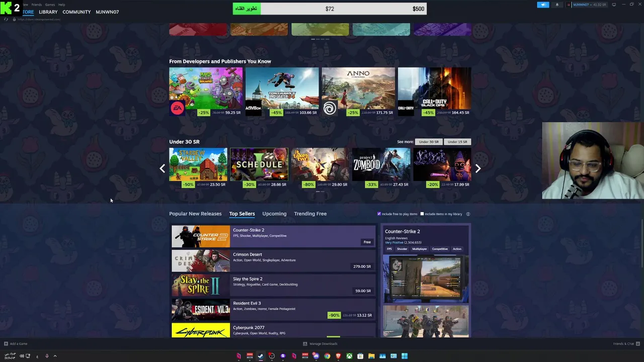Open Microsoft Store from the taskbar
The height and width of the screenshot is (362, 644).
coord(360,356)
